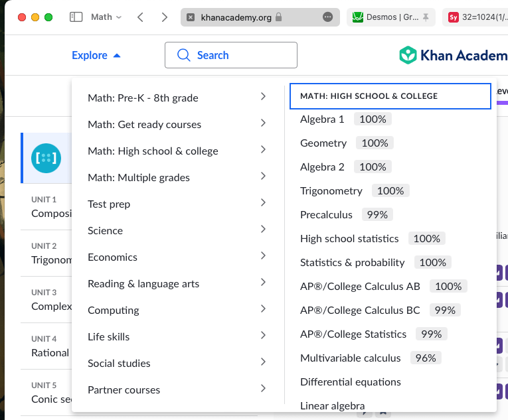
Task: Collapse the Explore menu
Action: click(96, 55)
